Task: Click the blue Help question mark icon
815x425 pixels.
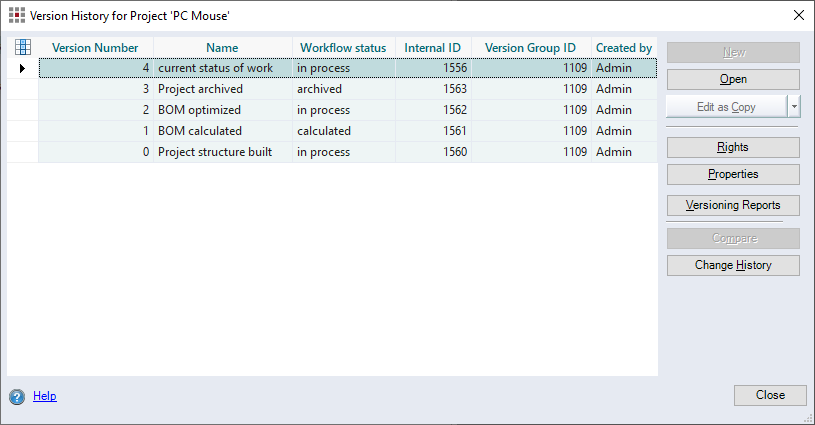Action: click(17, 396)
